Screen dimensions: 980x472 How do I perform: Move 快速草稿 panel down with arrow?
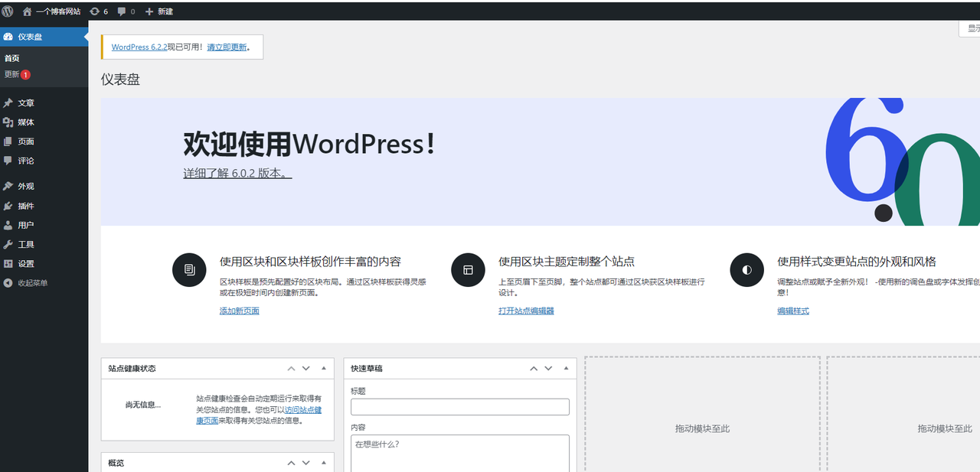[548, 368]
